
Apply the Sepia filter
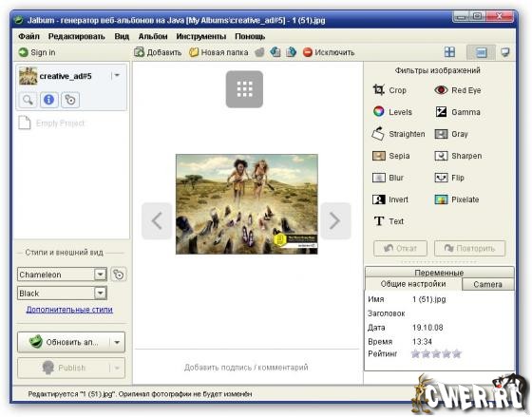click(x=390, y=156)
